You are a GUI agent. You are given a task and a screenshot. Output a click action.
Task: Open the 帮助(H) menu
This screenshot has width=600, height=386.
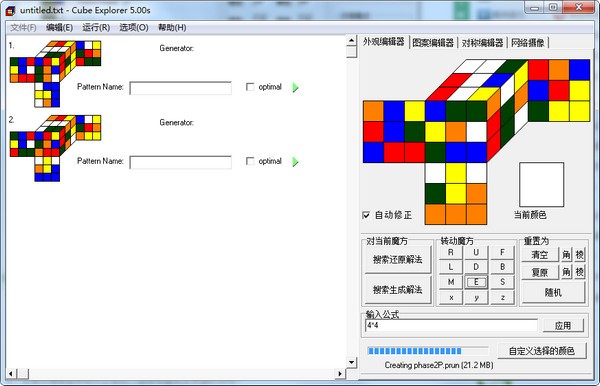click(172, 28)
